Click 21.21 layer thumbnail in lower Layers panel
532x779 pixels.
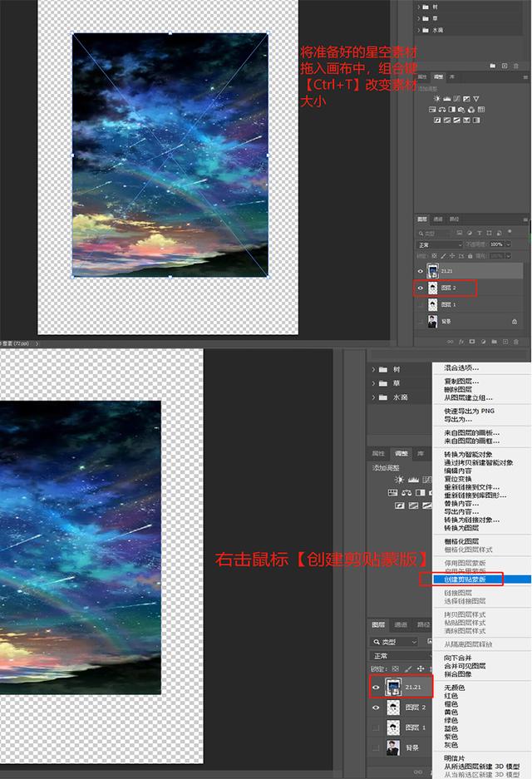click(393, 687)
